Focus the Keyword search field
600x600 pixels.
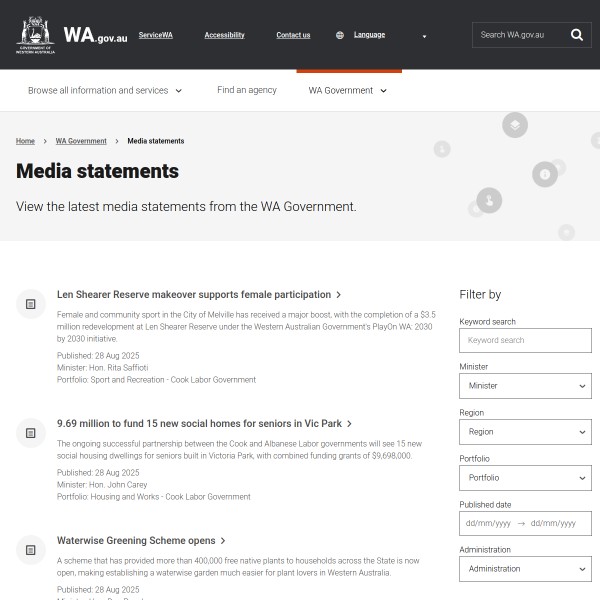(x=525, y=340)
